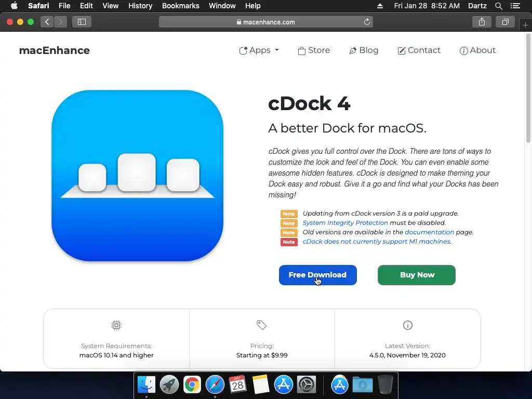The width and height of the screenshot is (532, 399).
Task: Click the red Note badge
Action: [x=289, y=242]
